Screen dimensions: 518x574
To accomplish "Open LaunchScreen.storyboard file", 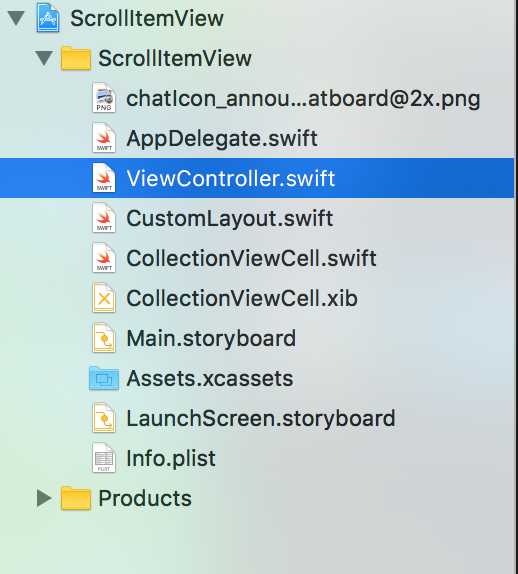I will click(x=261, y=418).
